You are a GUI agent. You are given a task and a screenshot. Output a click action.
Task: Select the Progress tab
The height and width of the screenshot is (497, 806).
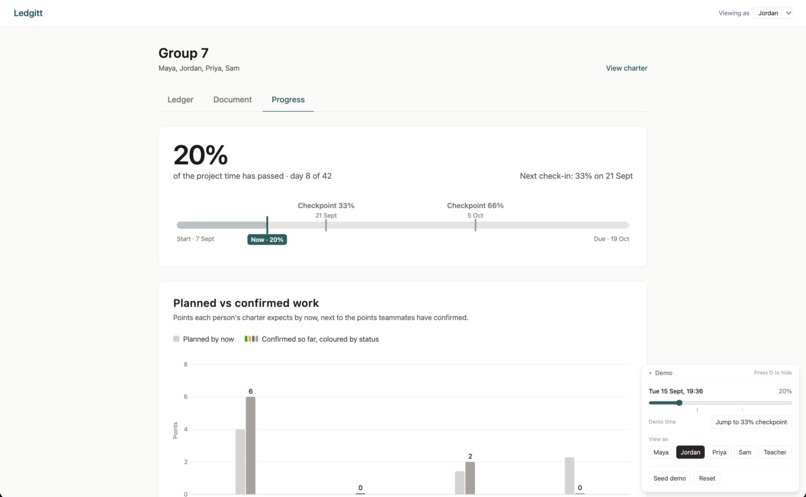(x=288, y=100)
